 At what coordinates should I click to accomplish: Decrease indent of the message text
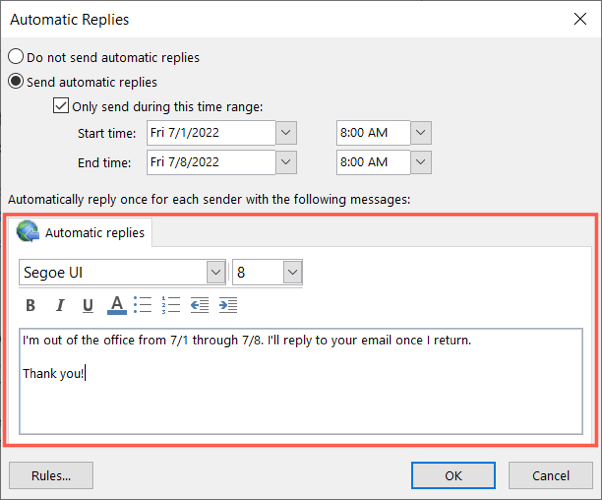pos(200,305)
